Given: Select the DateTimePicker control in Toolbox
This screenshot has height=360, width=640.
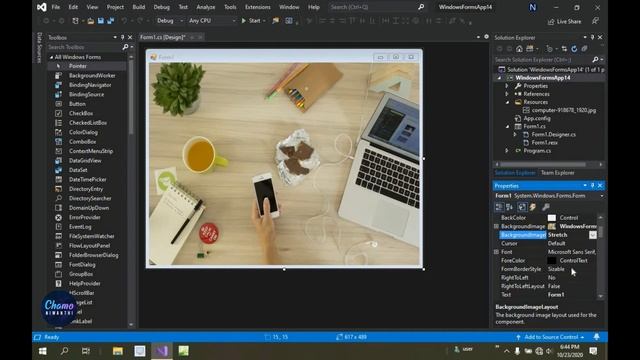Looking at the screenshot, I should 87,180.
